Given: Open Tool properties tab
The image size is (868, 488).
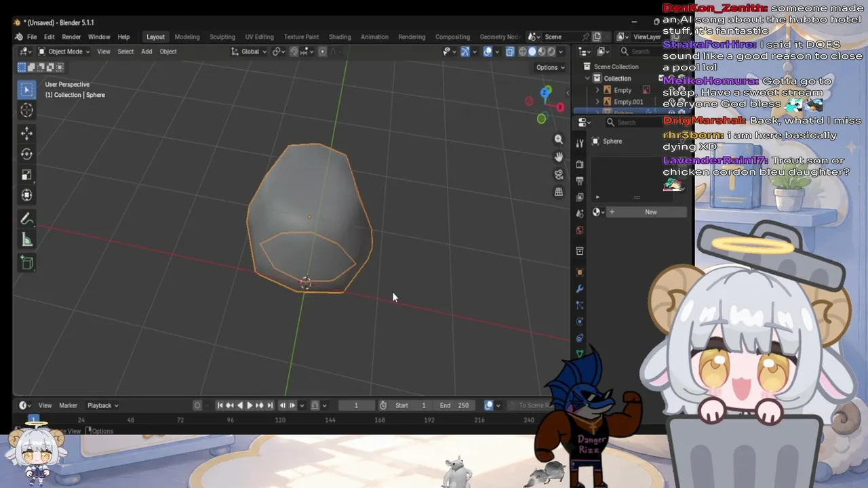Looking at the screenshot, I should (580, 144).
